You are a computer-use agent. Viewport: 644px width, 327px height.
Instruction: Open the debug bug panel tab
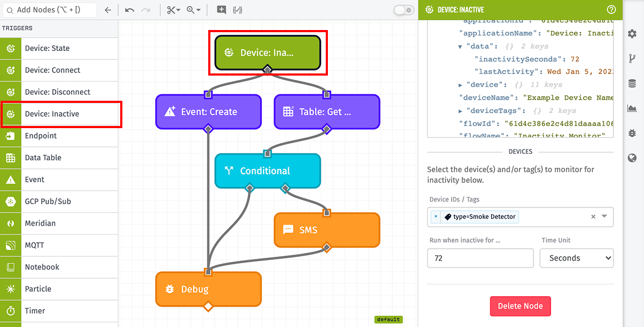click(x=632, y=133)
